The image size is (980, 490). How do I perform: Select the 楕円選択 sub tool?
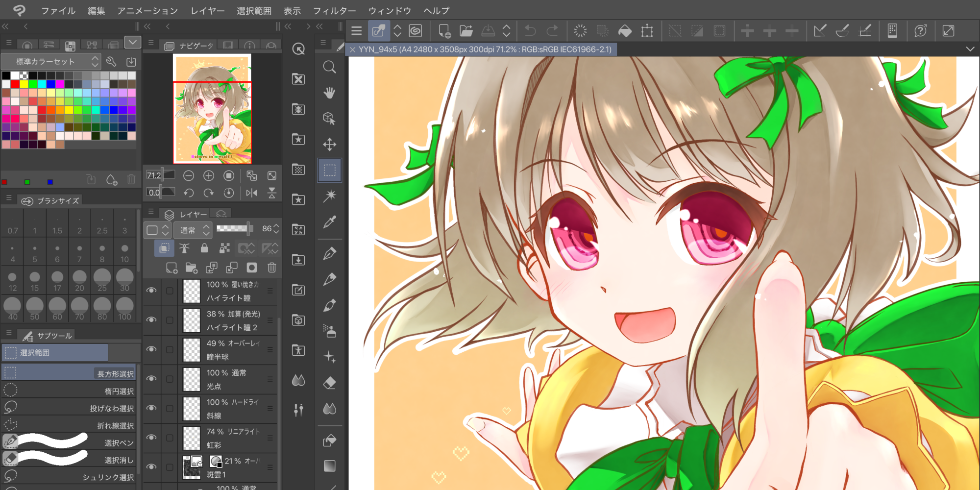pos(69,391)
